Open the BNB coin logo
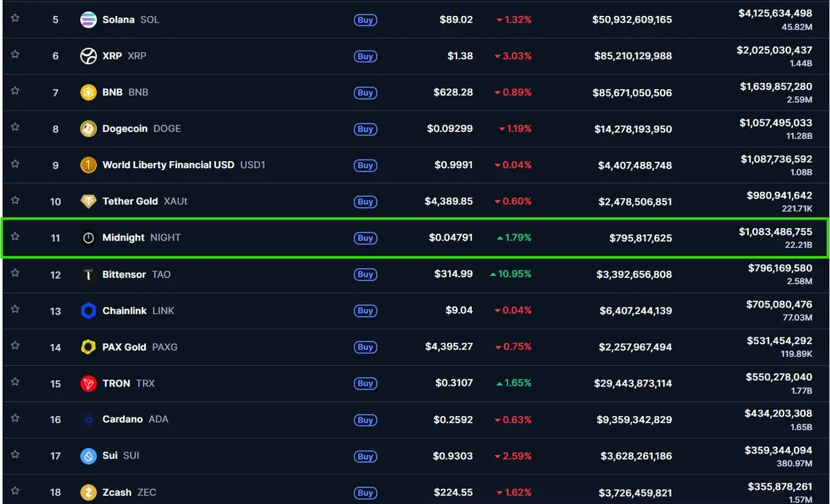This screenshot has height=504, width=830. 89,93
